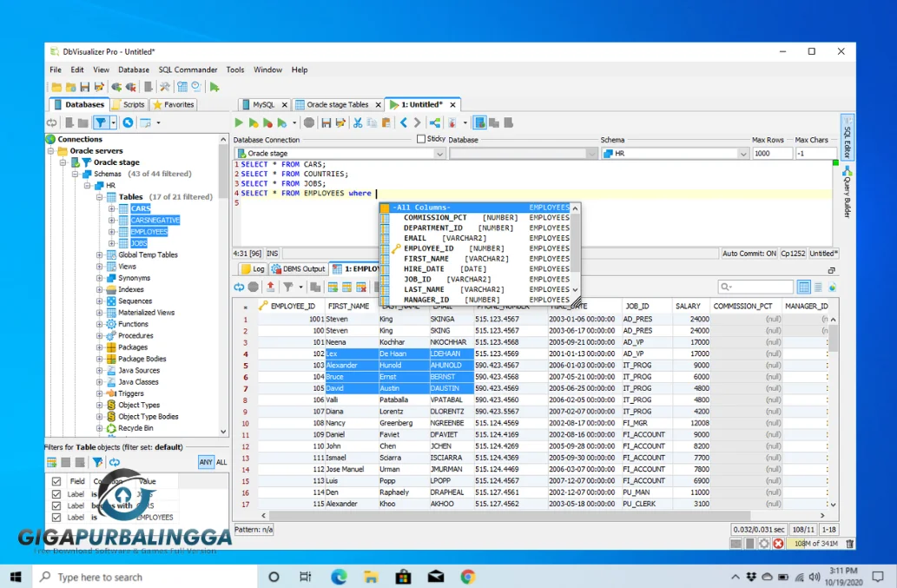Click the insert row icon in result toolbar
Screen dimensions: 897x588
[x=333, y=287]
